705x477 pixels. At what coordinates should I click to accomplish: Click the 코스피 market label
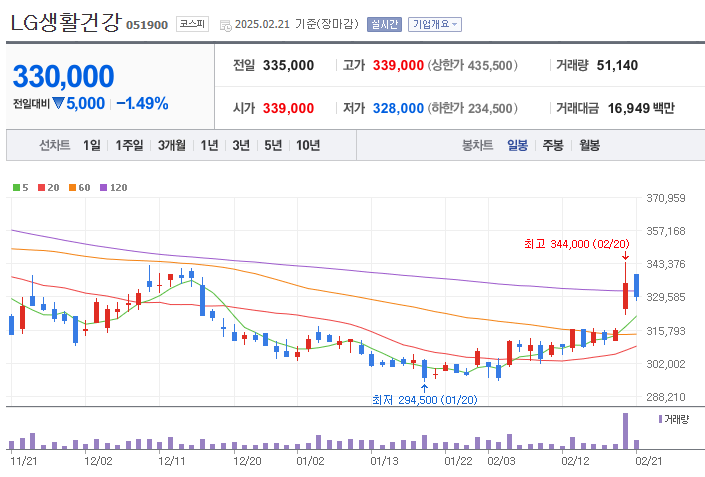[192, 24]
